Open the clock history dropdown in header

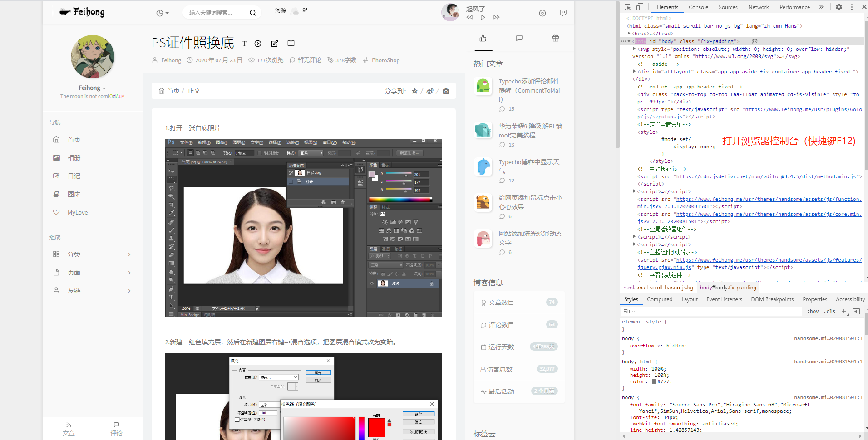click(x=163, y=13)
